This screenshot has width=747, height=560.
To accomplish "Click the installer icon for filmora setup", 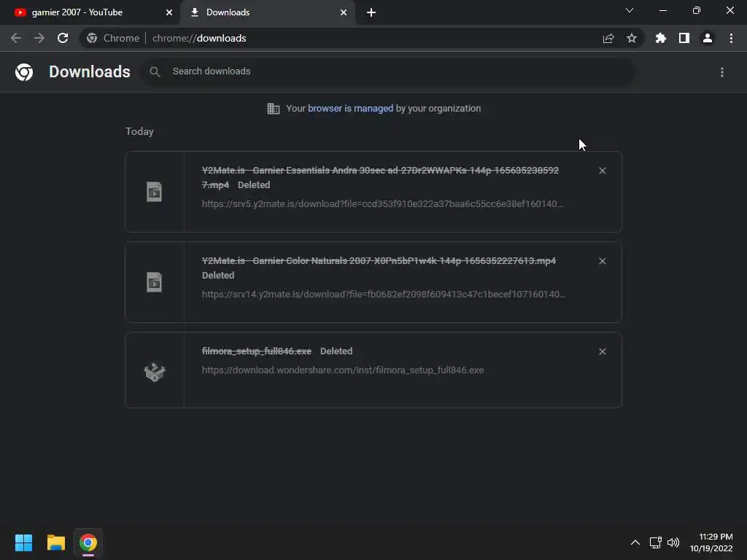I will [x=155, y=371].
